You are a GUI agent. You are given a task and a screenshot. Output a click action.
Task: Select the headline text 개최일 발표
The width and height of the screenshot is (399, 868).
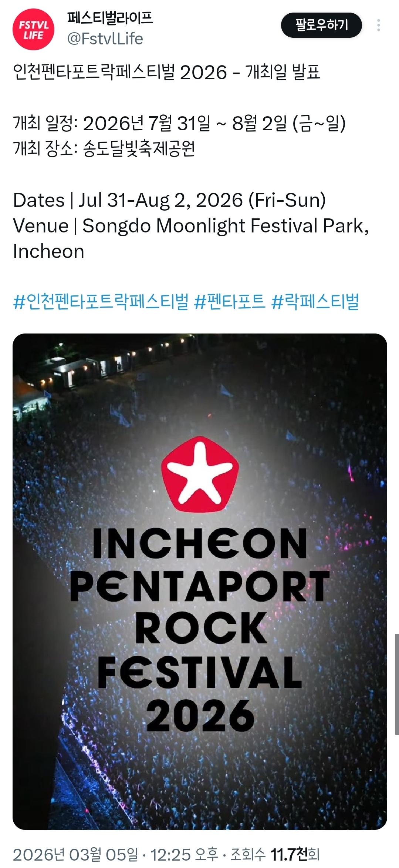click(283, 72)
